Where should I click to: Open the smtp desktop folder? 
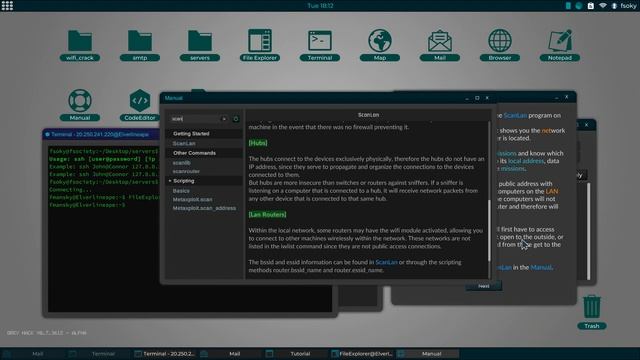point(140,45)
